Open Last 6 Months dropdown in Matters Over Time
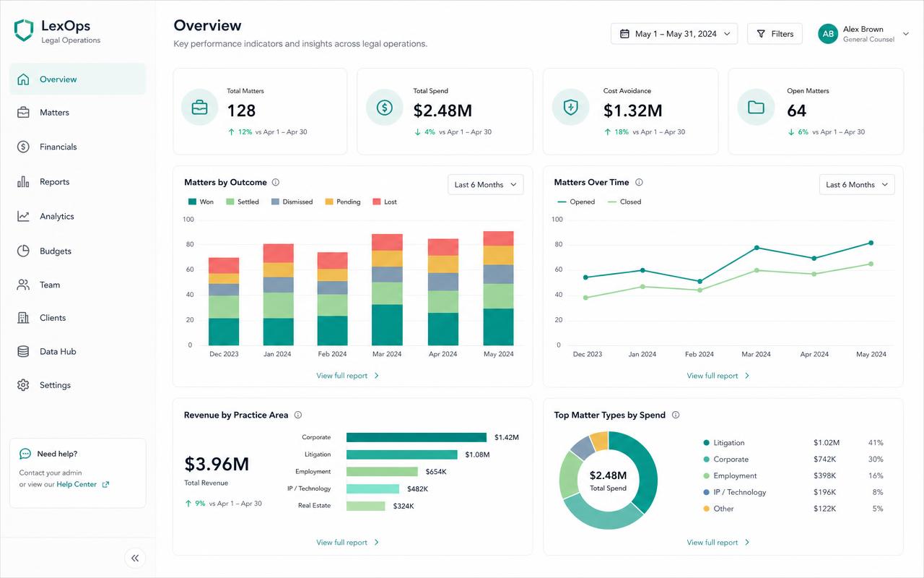The width and height of the screenshot is (924, 578). coord(857,185)
